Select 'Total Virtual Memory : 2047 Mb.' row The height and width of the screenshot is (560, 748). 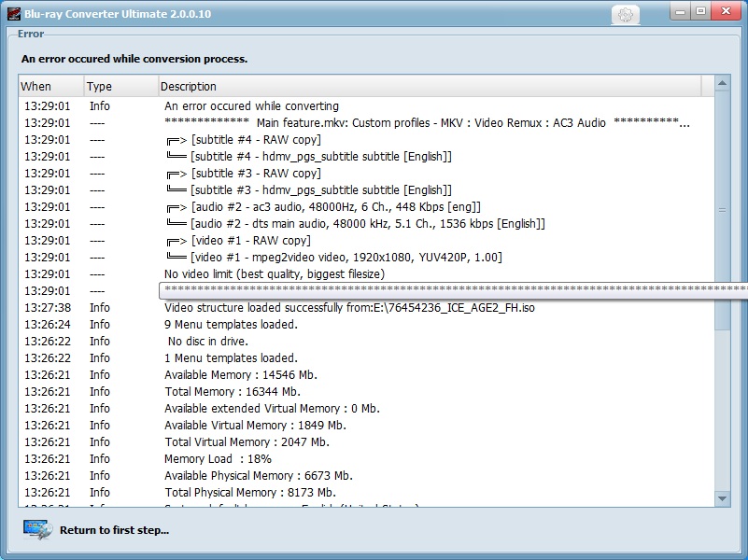tap(366, 441)
